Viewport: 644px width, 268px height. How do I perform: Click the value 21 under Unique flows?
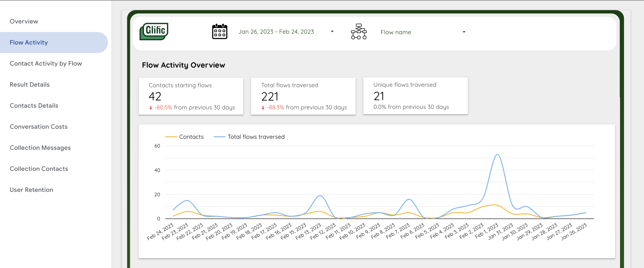[x=379, y=96]
